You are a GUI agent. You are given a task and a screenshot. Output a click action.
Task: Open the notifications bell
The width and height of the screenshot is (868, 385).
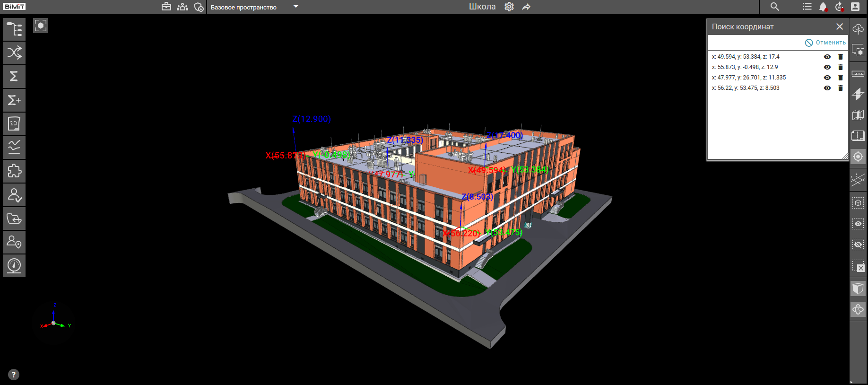tap(823, 7)
